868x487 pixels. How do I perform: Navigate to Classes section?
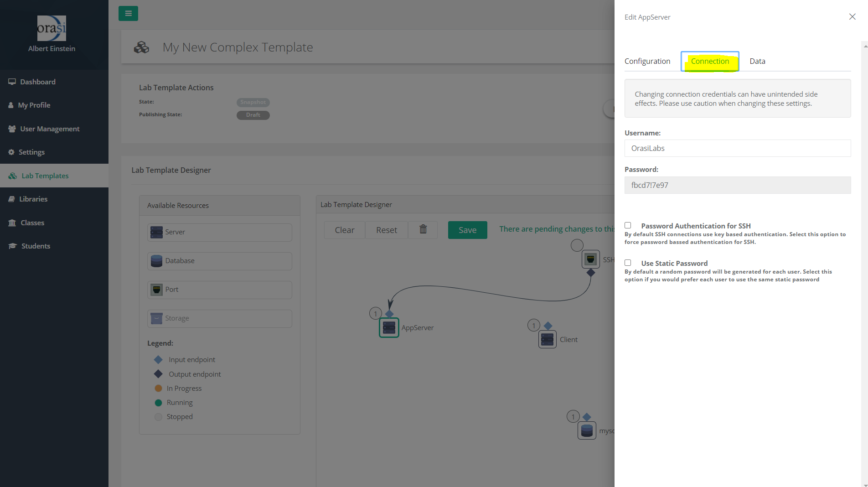point(54,223)
